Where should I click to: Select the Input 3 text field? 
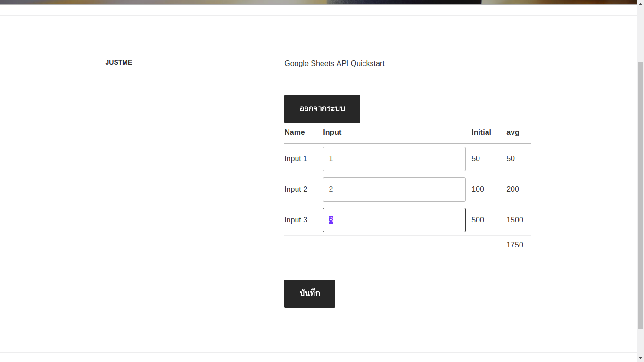point(394,220)
